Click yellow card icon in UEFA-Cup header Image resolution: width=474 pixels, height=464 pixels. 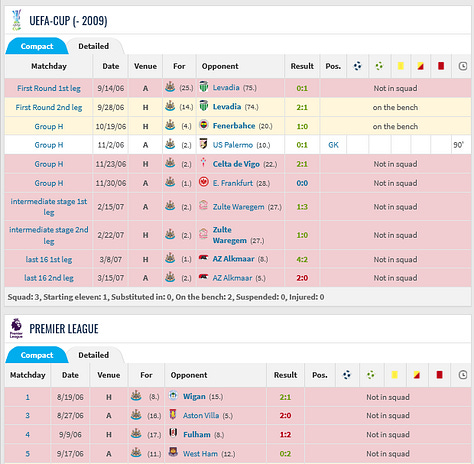click(401, 66)
